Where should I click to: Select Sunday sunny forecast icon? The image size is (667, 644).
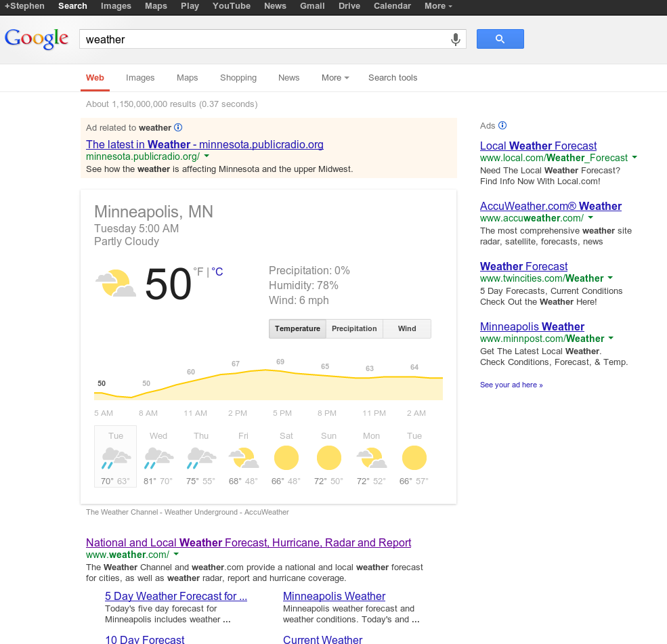click(x=329, y=458)
